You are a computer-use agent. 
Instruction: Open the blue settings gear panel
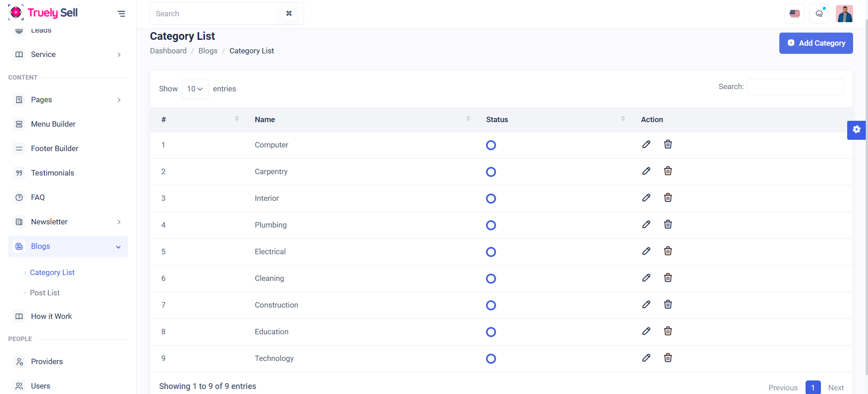pyautogui.click(x=856, y=130)
